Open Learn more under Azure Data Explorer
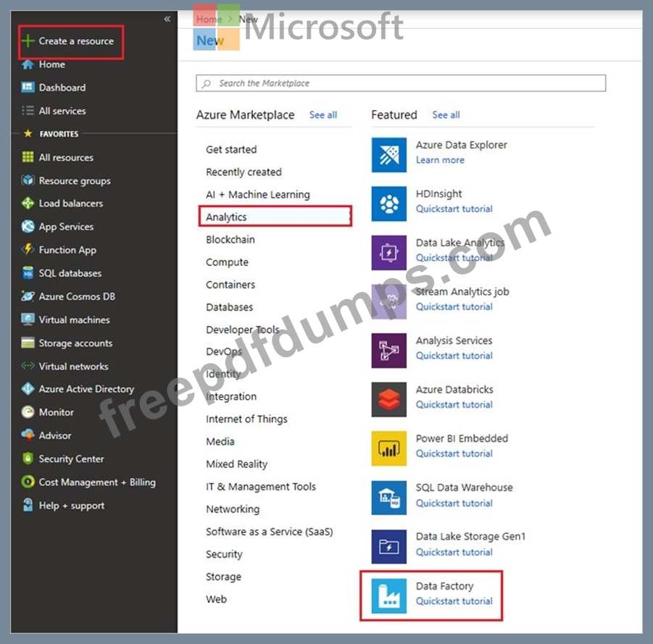The image size is (653, 644). coord(440,160)
